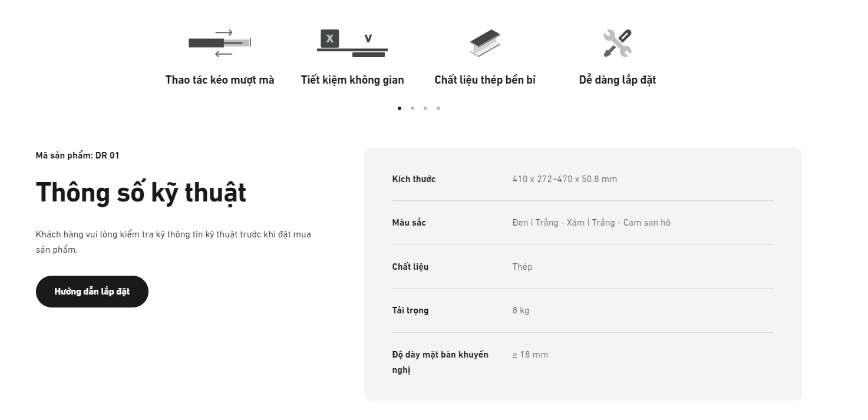Click 'Tiết kiệm không gian' label

tap(352, 80)
